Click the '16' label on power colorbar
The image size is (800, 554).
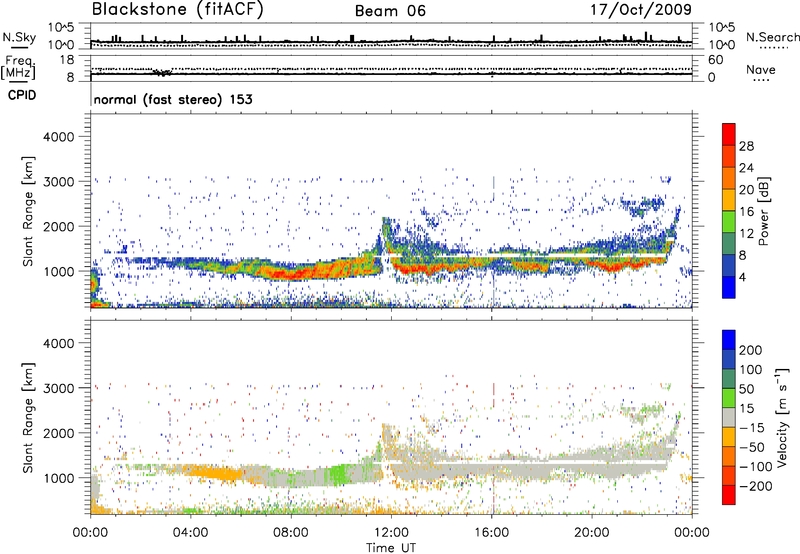746,212
